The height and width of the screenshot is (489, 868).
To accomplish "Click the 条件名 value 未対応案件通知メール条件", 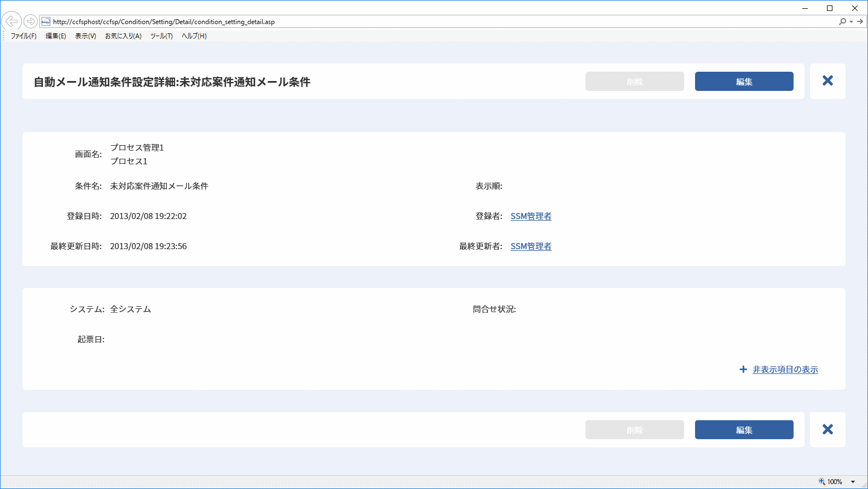I will pyautogui.click(x=159, y=186).
